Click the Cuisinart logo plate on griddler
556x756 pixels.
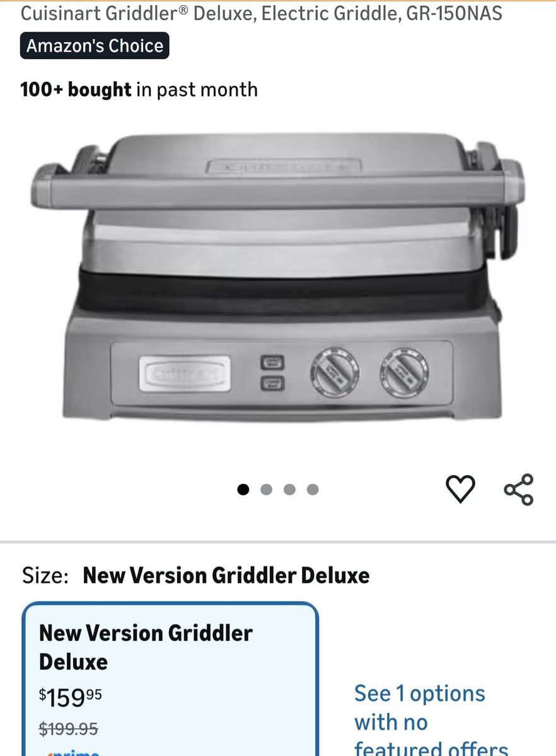(185, 374)
